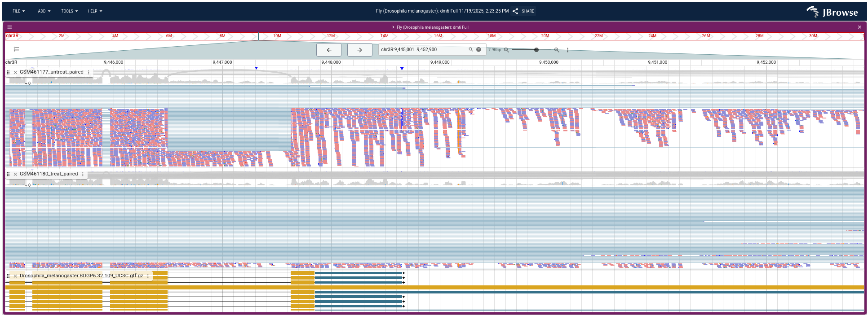The image size is (868, 315).
Task: Grab the drag handle of GSM461180_treat_paired
Action: pyautogui.click(x=9, y=174)
